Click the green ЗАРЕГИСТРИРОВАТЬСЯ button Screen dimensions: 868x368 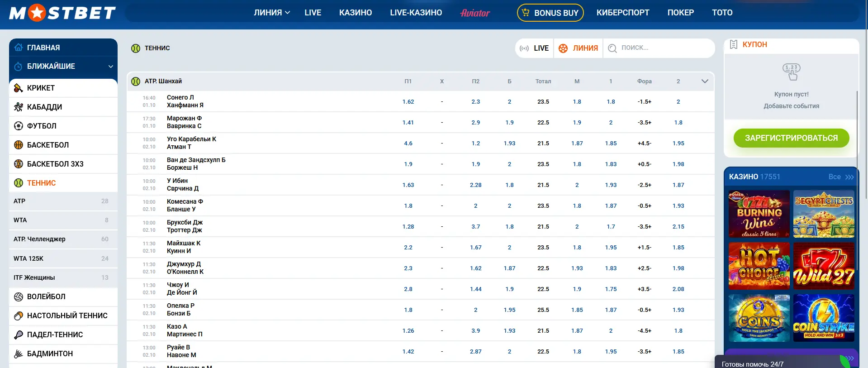pyautogui.click(x=792, y=138)
